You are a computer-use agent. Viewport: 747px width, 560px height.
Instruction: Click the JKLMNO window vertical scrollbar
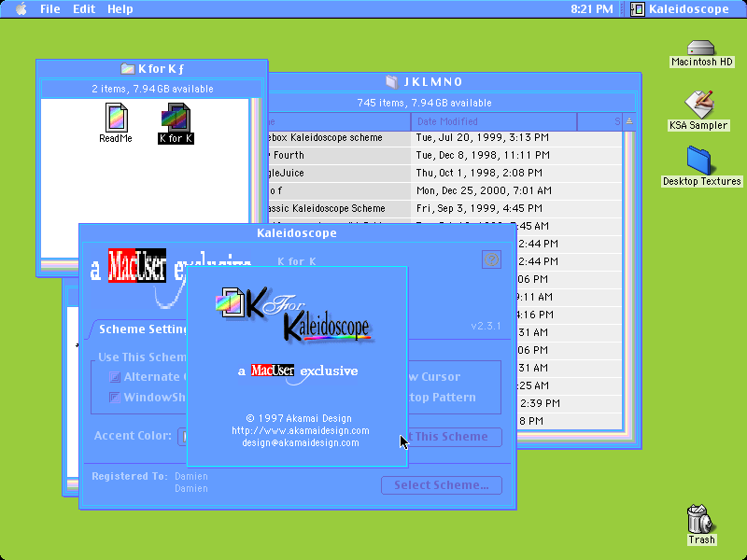click(x=628, y=281)
